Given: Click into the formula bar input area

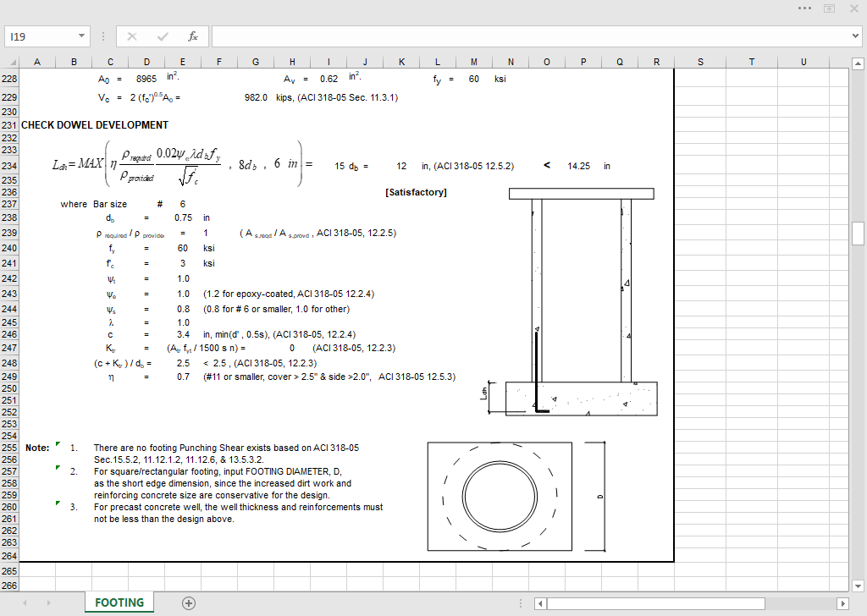Looking at the screenshot, I should (x=532, y=36).
